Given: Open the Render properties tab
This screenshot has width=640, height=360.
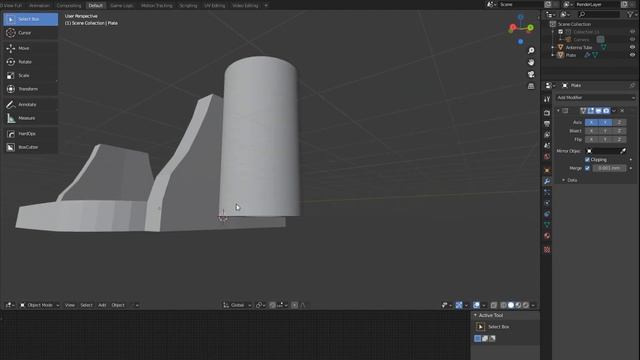Looking at the screenshot, I should tap(547, 113).
